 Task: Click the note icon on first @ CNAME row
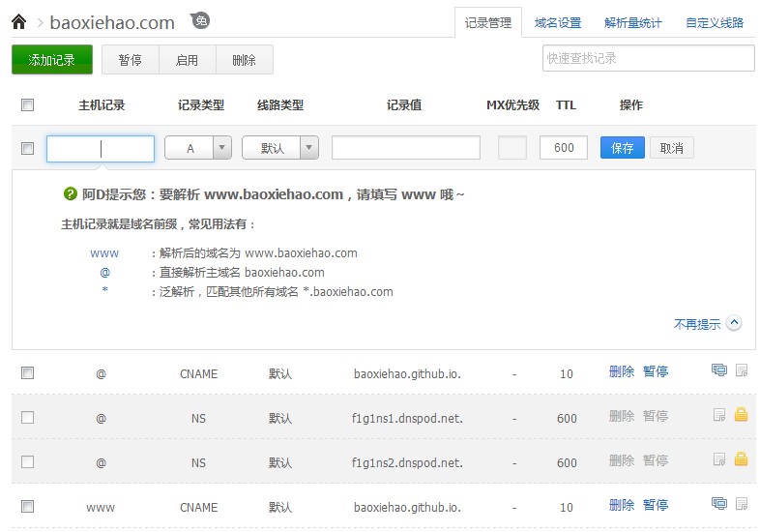[x=742, y=370]
